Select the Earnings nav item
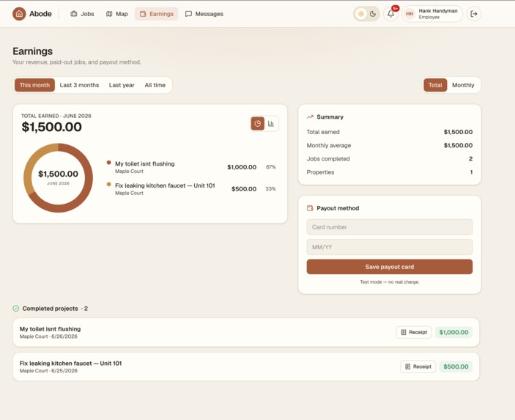 click(x=157, y=14)
